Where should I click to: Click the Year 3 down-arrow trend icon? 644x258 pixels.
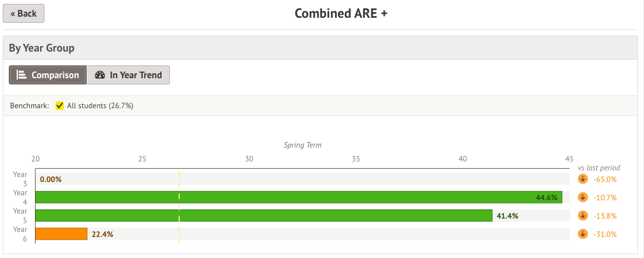(582, 179)
